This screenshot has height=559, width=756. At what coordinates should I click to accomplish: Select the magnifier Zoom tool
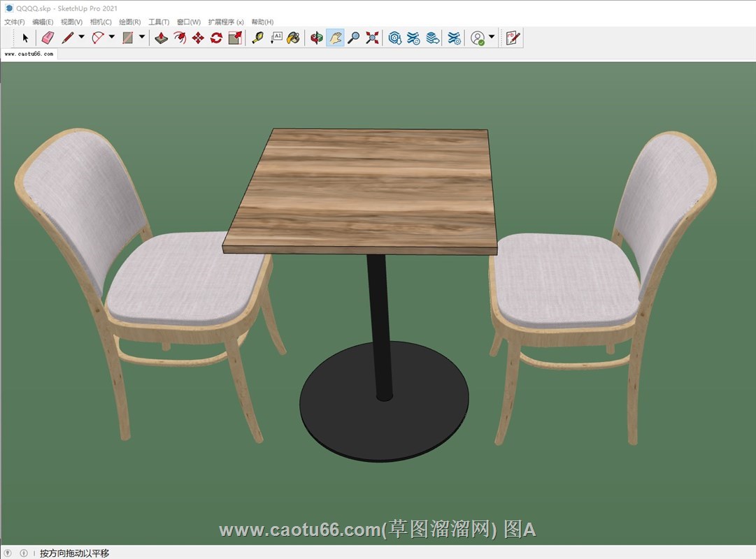[x=354, y=38]
